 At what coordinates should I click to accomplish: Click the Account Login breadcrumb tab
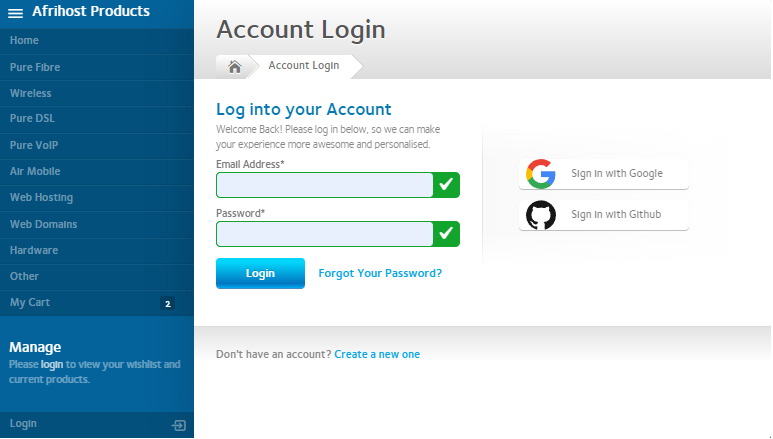click(x=303, y=66)
